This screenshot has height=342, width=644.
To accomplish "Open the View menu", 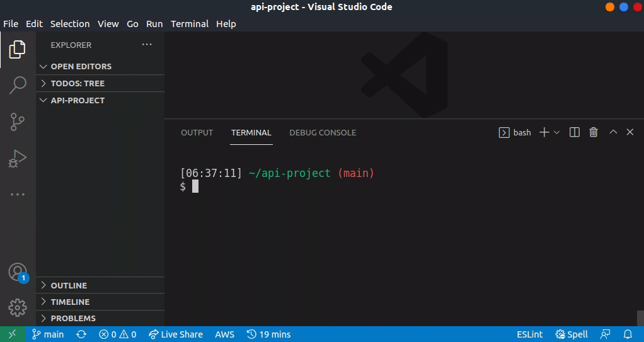I will (108, 24).
